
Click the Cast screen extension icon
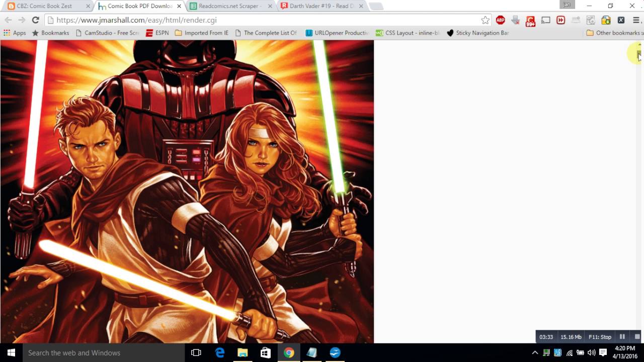tap(545, 20)
